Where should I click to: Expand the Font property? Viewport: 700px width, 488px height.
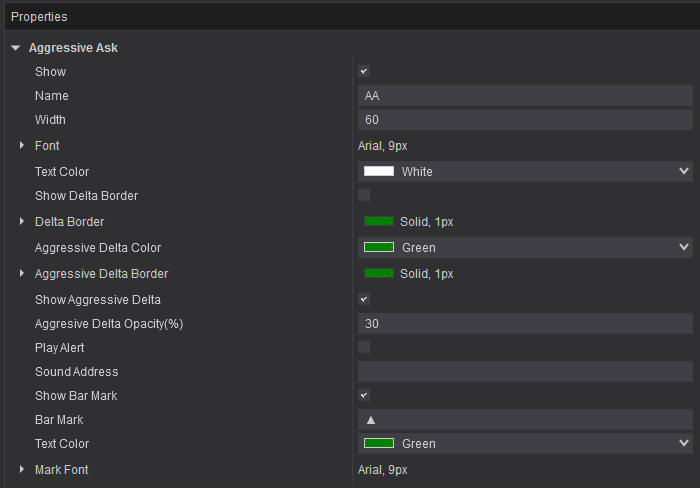22,146
